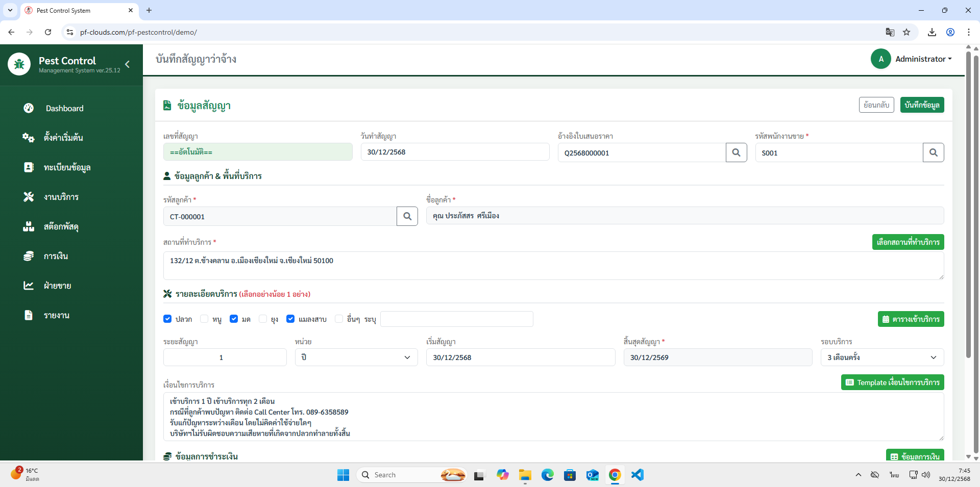Select การเงิน menu in sidebar
980x487 pixels.
[x=56, y=256]
